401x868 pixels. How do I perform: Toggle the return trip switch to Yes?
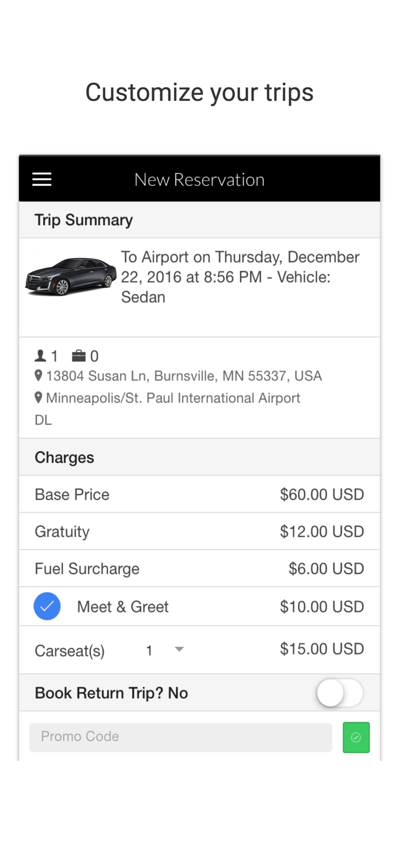tap(341, 693)
